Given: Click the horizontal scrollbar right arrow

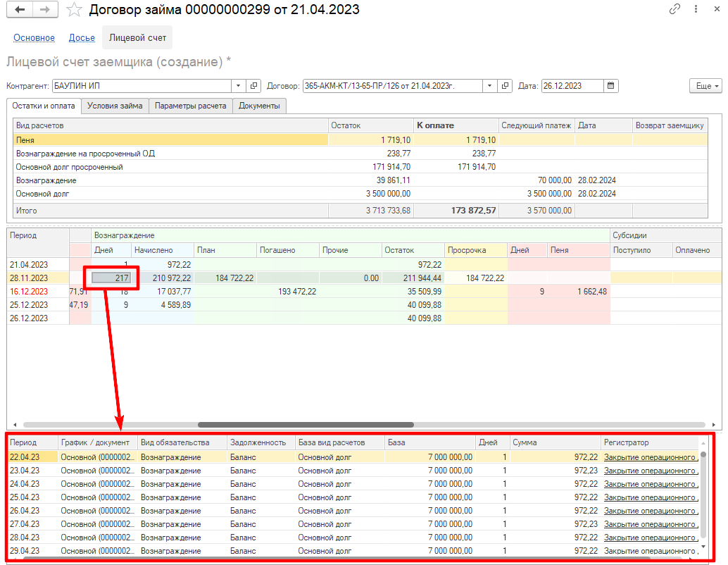Looking at the screenshot, I should (x=714, y=425).
